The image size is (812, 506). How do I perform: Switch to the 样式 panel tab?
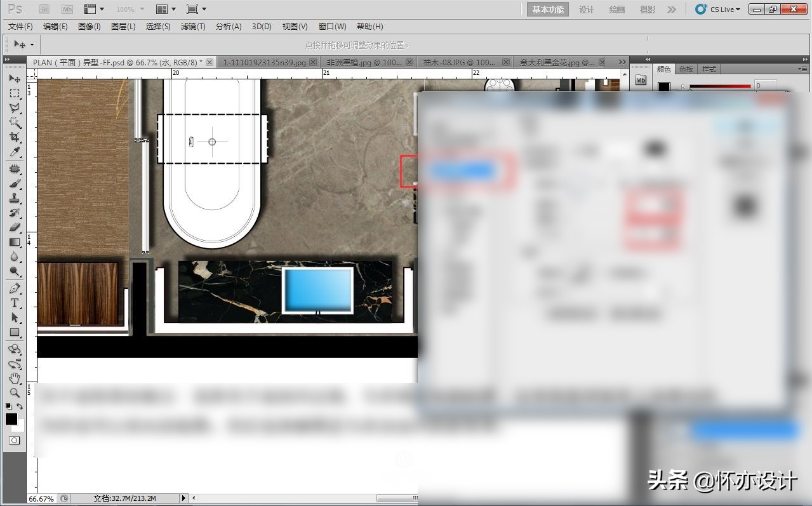click(x=709, y=69)
